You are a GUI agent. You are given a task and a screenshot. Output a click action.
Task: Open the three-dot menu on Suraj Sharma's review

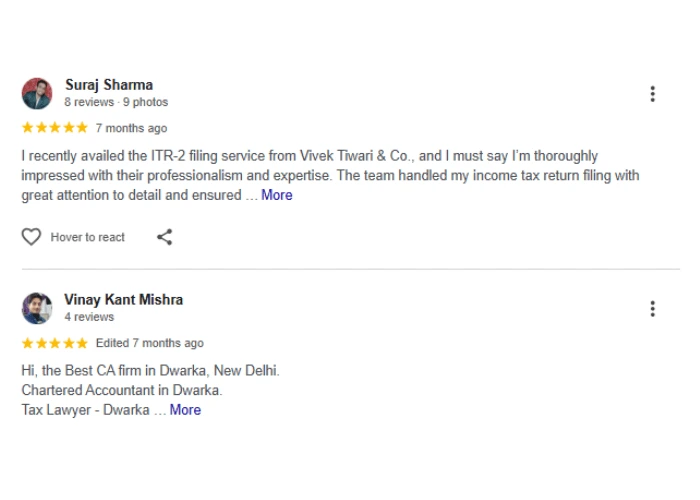[652, 94]
